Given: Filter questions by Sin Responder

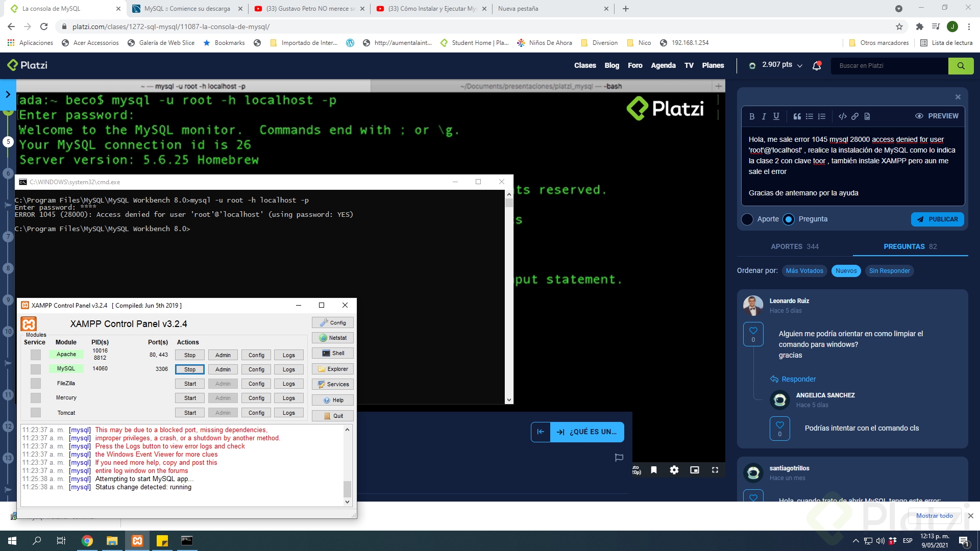Looking at the screenshot, I should coord(889,271).
